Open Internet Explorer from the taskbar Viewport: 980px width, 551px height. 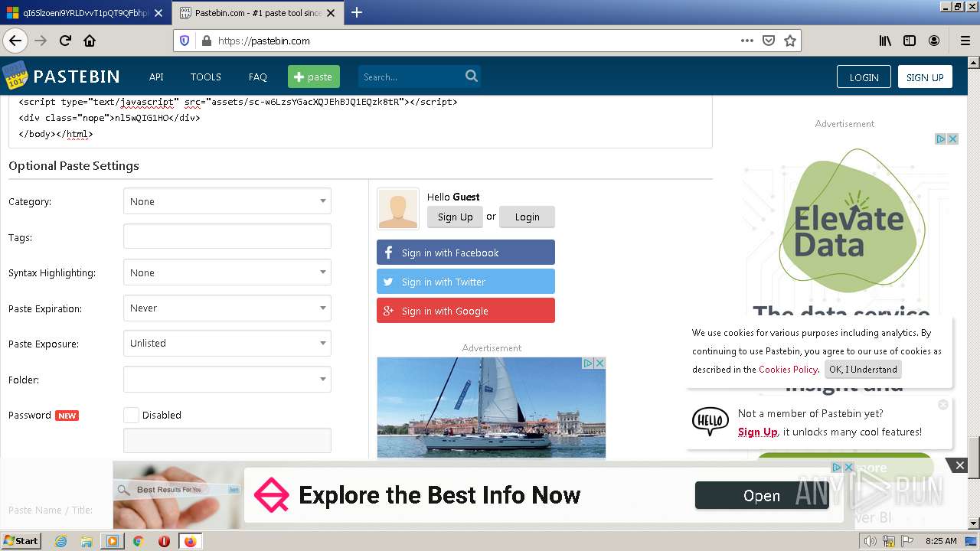pos(60,541)
